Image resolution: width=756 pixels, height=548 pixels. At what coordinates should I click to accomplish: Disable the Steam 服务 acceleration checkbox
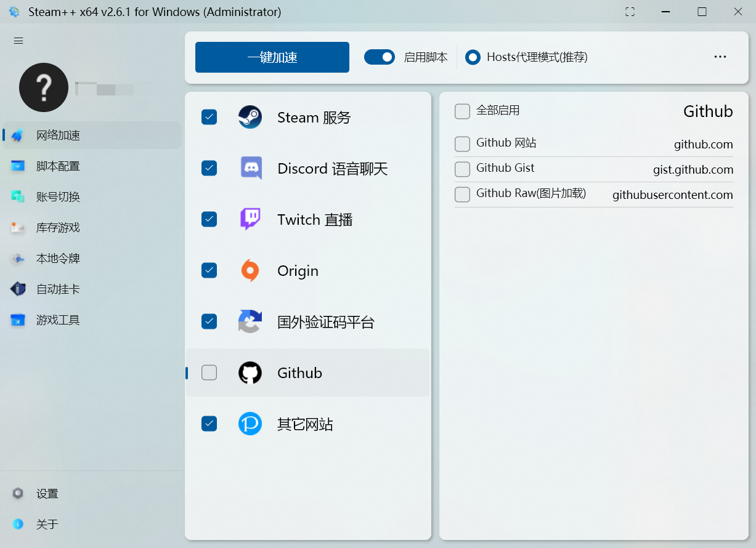tap(209, 117)
